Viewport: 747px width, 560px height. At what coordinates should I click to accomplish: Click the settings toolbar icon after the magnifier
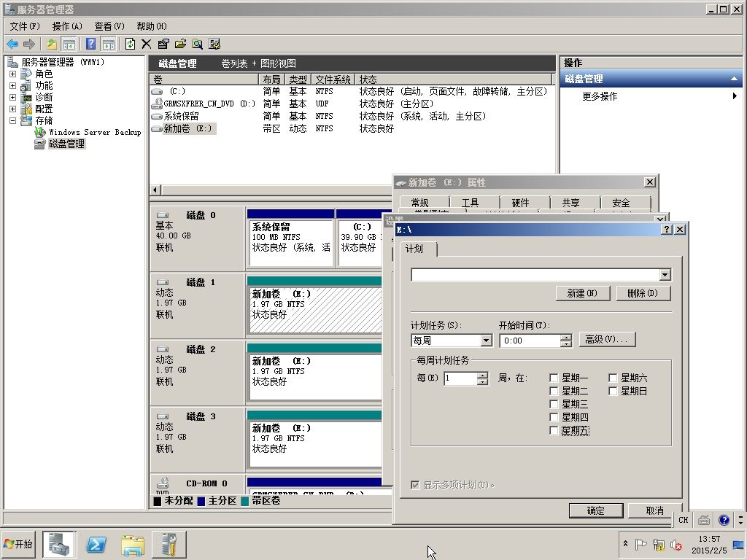tap(214, 44)
